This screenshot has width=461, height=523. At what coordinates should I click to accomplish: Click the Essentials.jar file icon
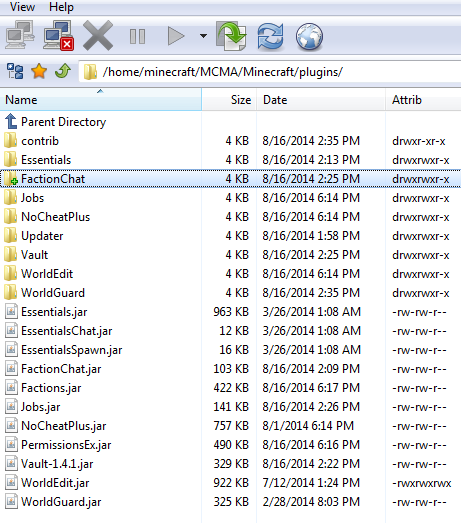(x=11, y=312)
